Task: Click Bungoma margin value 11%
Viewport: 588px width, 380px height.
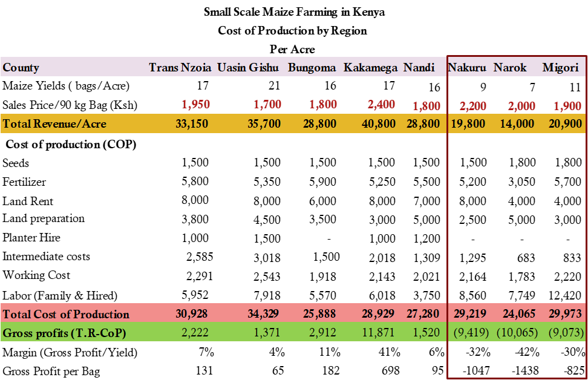Action: pyautogui.click(x=330, y=352)
